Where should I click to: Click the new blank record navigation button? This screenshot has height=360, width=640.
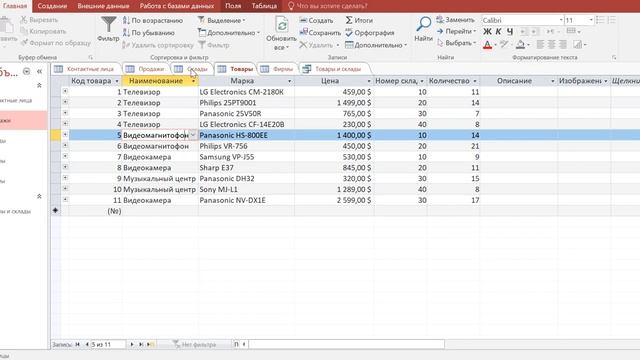(151, 344)
